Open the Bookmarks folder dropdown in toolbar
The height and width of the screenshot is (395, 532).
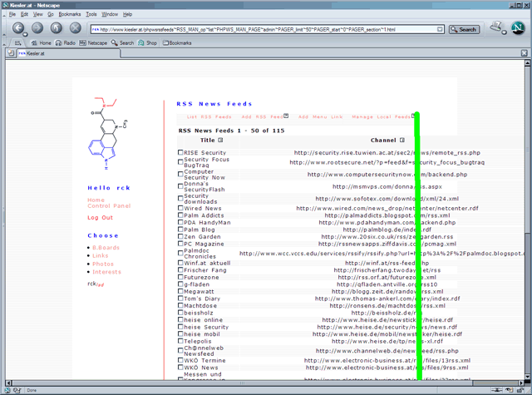tap(176, 42)
